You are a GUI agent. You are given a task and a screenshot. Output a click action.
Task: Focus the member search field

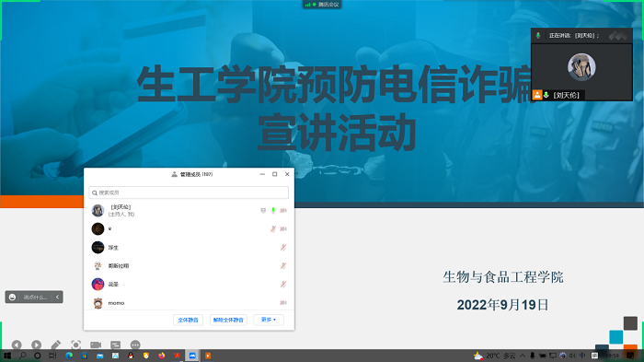coord(189,193)
